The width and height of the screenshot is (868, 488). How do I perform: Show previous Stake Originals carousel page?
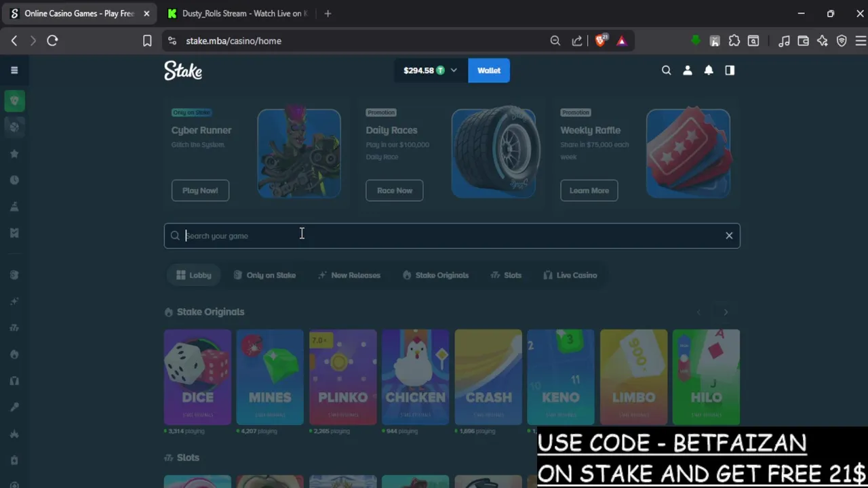[699, 312]
